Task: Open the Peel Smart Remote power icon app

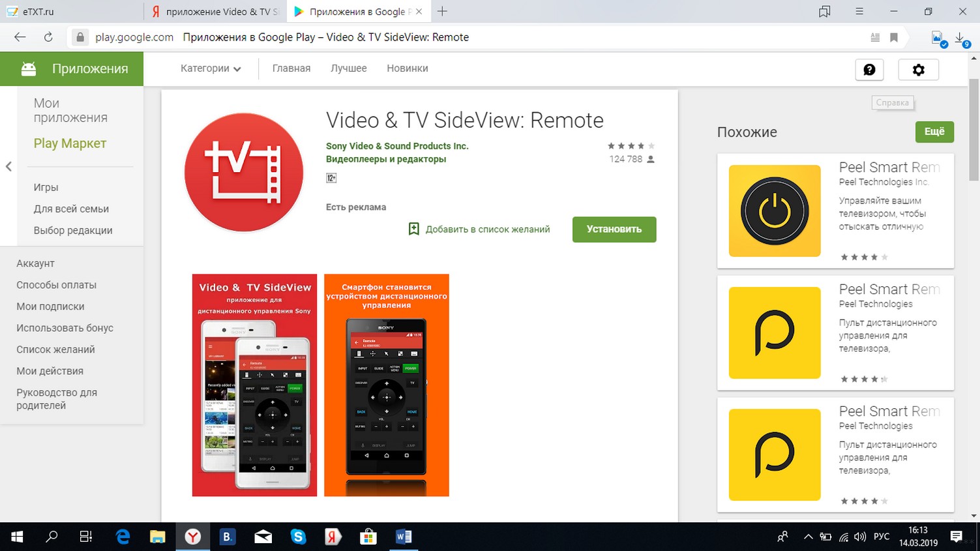Action: pos(775,211)
